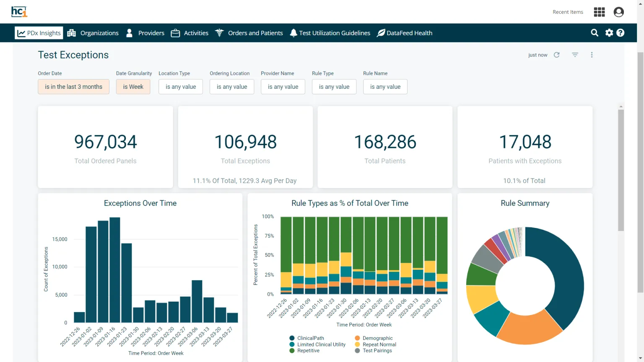The image size is (644, 362).
Task: Open Order Date filter dropdown
Action: point(73,87)
